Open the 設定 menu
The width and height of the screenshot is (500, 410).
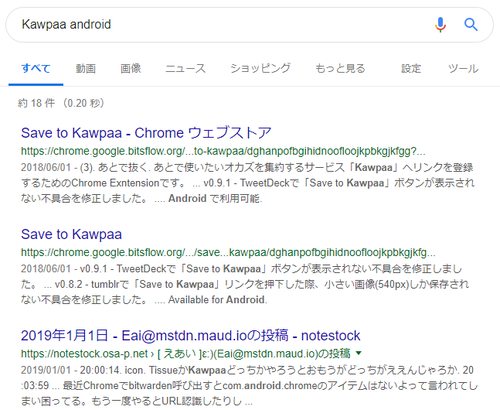411,69
